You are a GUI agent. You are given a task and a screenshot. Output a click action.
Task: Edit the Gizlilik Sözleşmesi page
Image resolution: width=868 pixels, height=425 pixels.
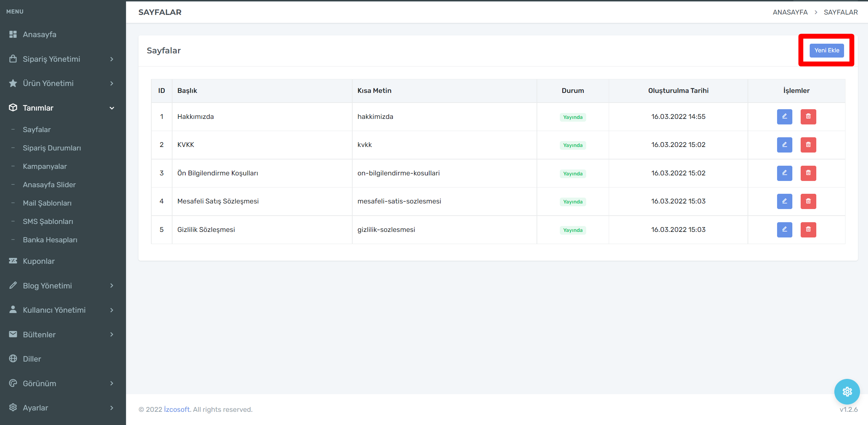coord(784,230)
